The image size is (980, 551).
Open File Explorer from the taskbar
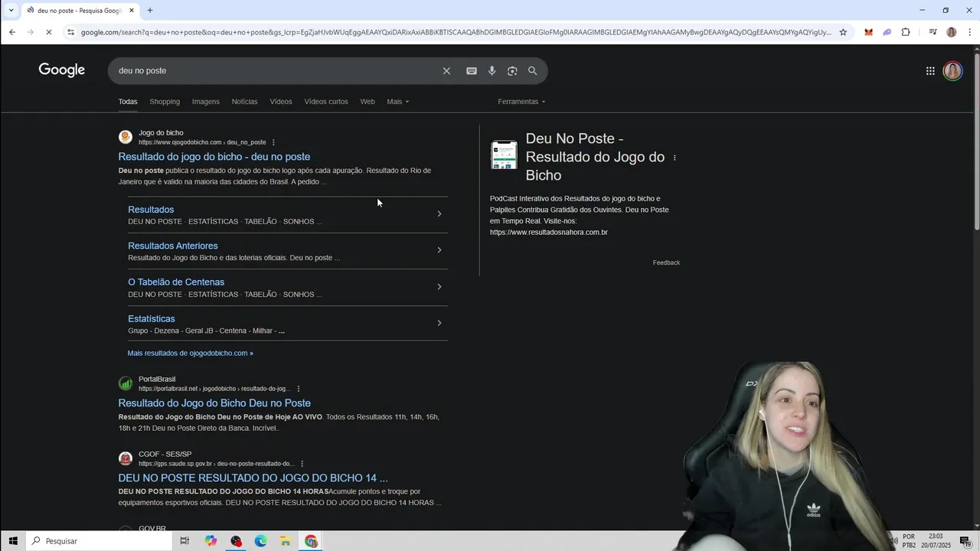pyautogui.click(x=286, y=541)
